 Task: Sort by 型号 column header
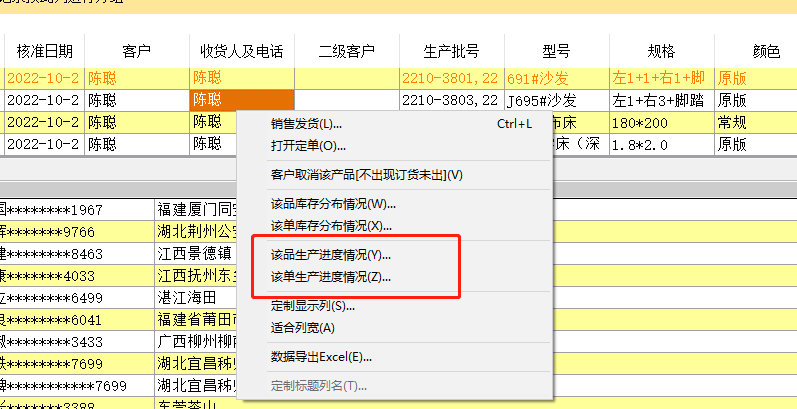point(555,51)
